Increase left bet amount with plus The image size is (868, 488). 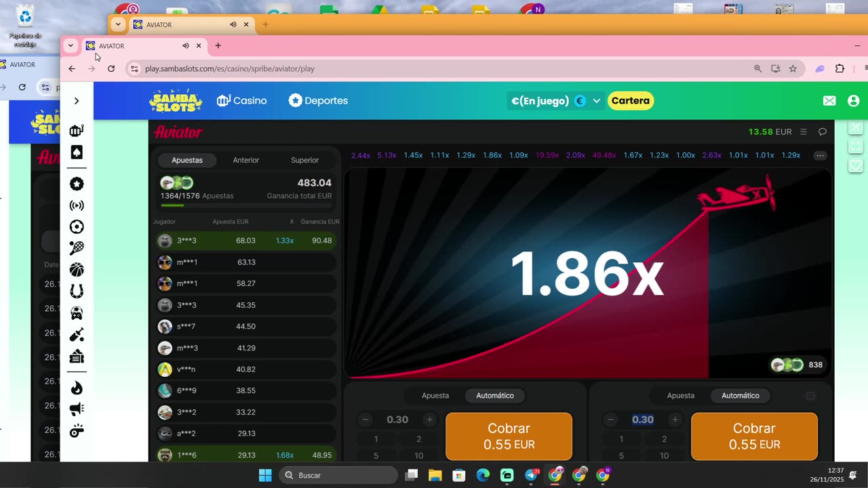point(429,420)
